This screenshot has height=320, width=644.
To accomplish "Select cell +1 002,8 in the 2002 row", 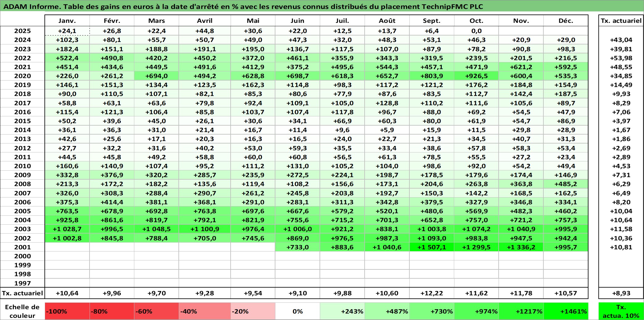I will (67, 238).
